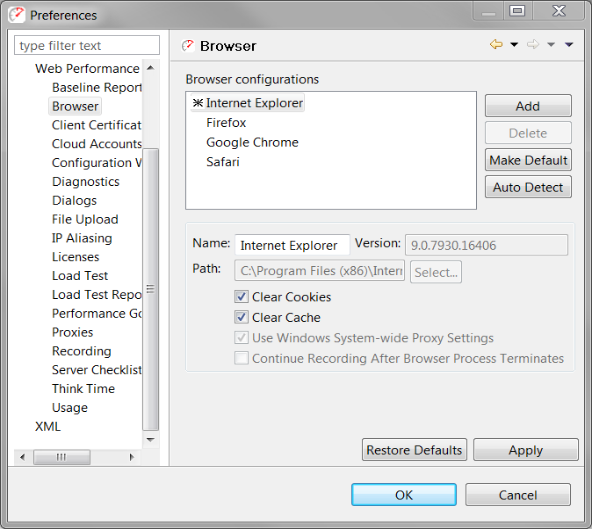Click horizontal scrollbar right arrow
The width and height of the screenshot is (592, 529).
[131, 457]
